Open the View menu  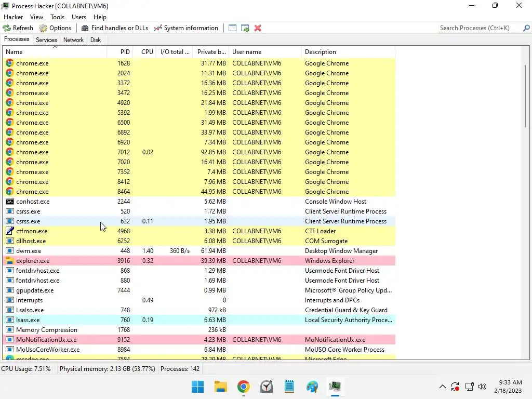(x=36, y=17)
